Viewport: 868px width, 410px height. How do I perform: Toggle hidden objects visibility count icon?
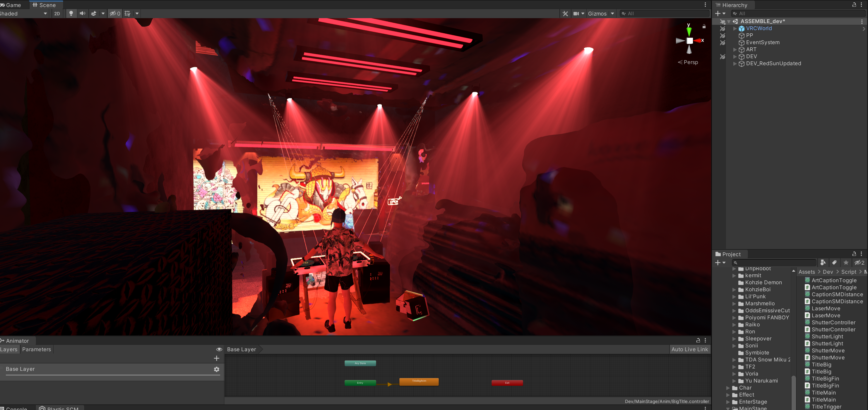tap(115, 13)
